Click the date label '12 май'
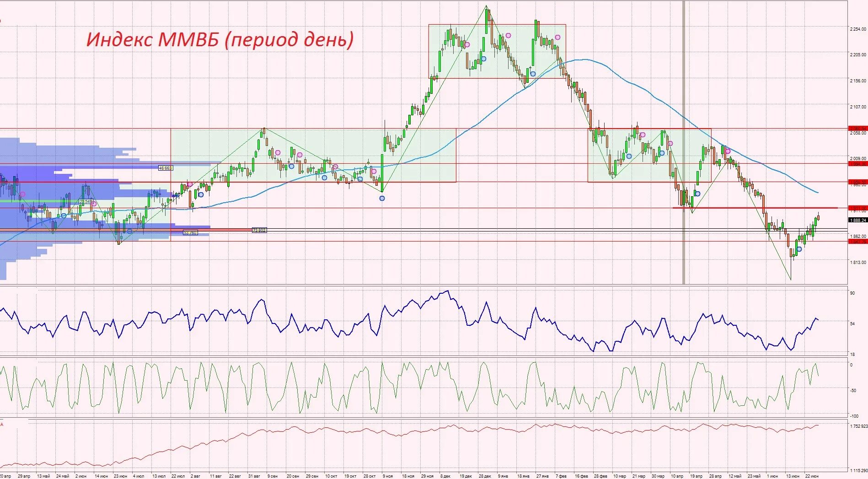Viewport: 868px width, 479px height. click(x=735, y=476)
